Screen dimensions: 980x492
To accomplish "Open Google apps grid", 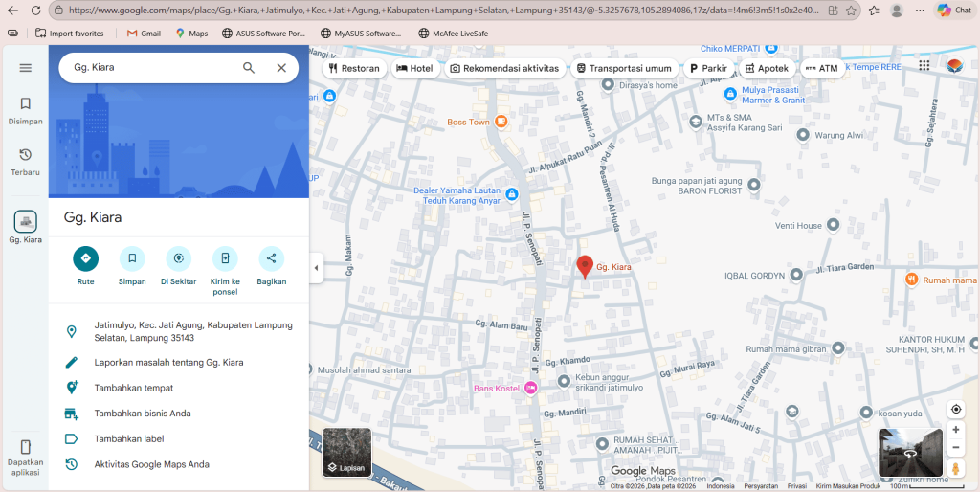I will point(924,66).
